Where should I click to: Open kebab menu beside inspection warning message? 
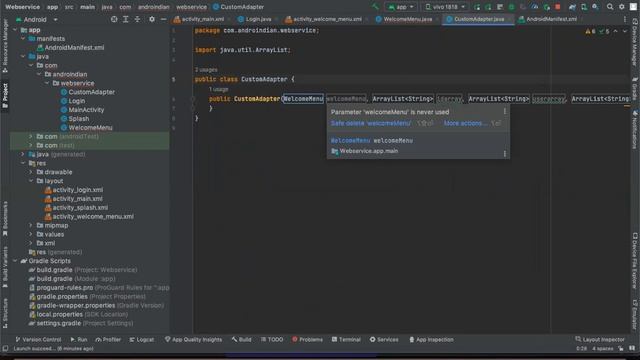505,111
